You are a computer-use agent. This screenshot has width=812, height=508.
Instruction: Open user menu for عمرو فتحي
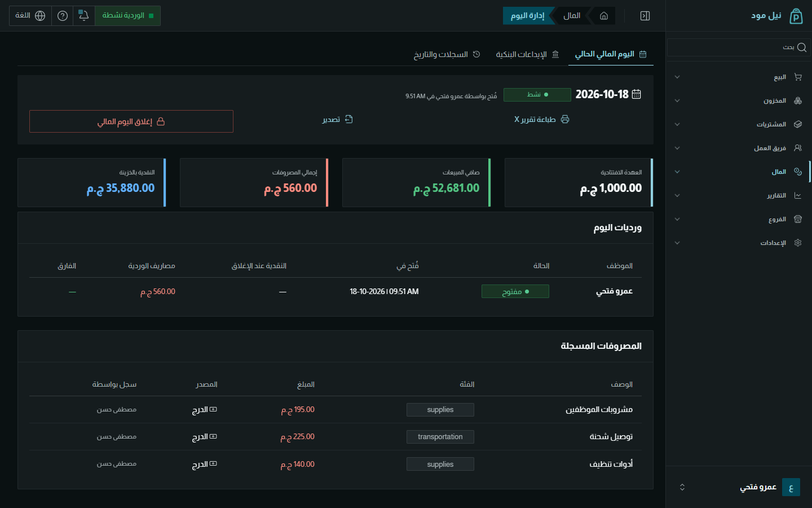739,487
